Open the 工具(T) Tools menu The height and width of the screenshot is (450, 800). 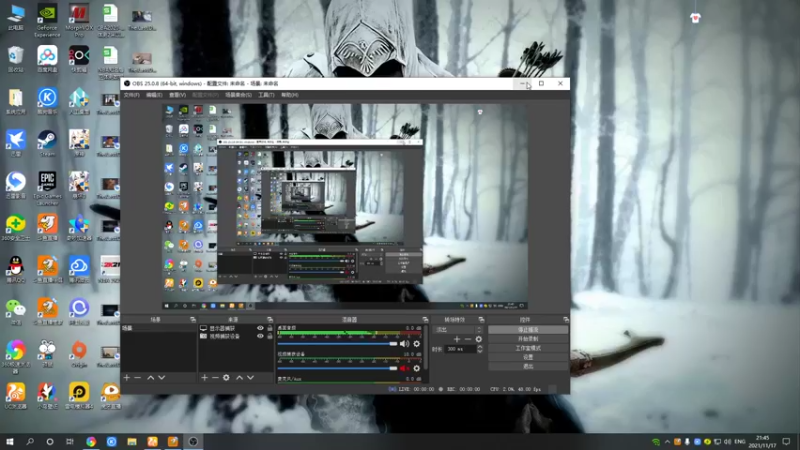(266, 95)
